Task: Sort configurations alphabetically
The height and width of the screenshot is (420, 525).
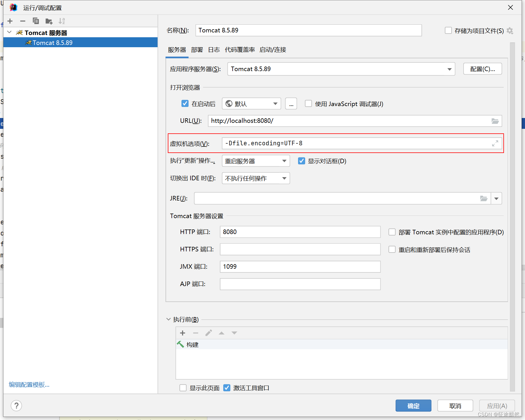Action: click(62, 21)
